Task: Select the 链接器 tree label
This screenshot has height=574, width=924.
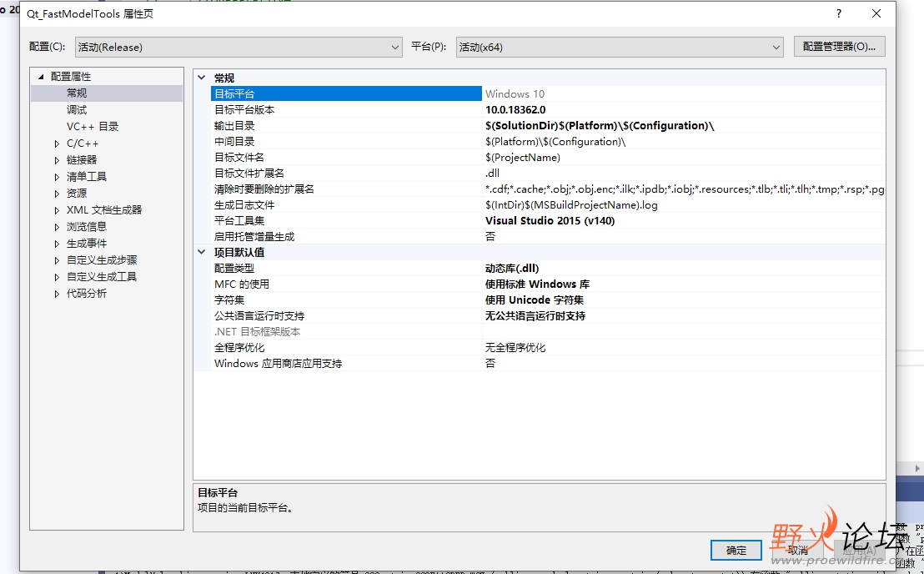Action: click(x=82, y=159)
